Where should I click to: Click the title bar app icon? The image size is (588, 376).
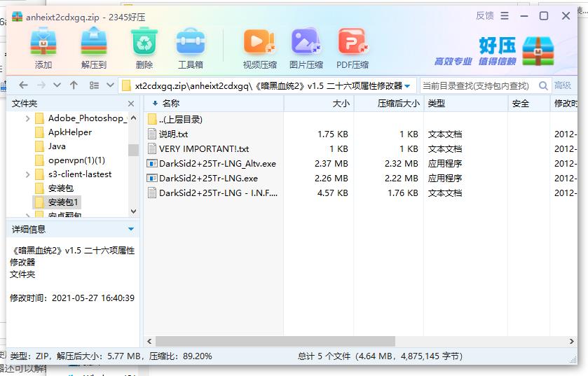click(x=18, y=17)
